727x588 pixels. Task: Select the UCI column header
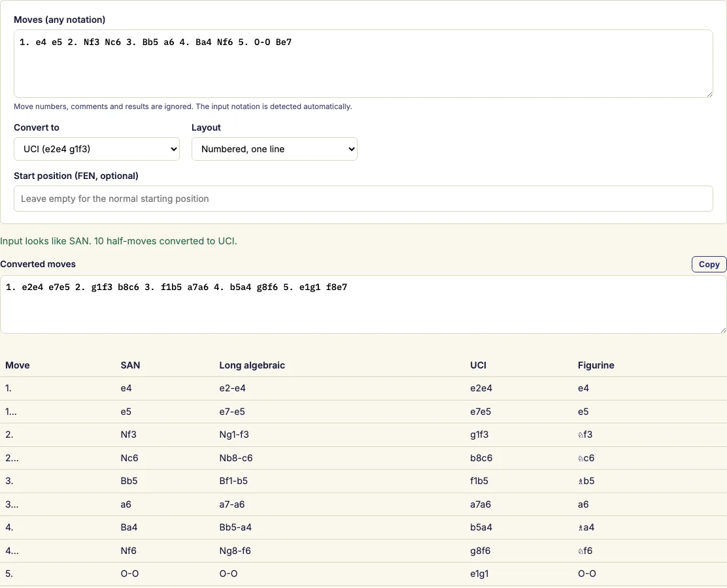tap(478, 365)
